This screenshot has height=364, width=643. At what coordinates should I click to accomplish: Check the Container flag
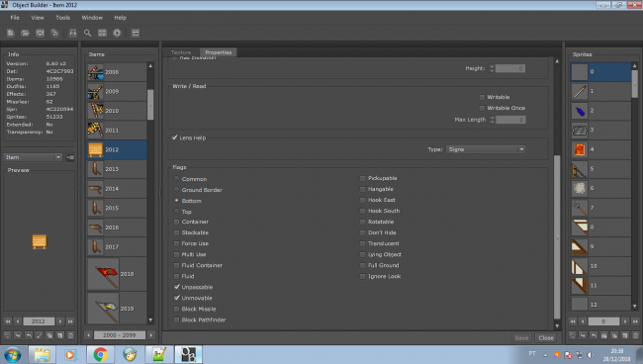[x=177, y=222]
